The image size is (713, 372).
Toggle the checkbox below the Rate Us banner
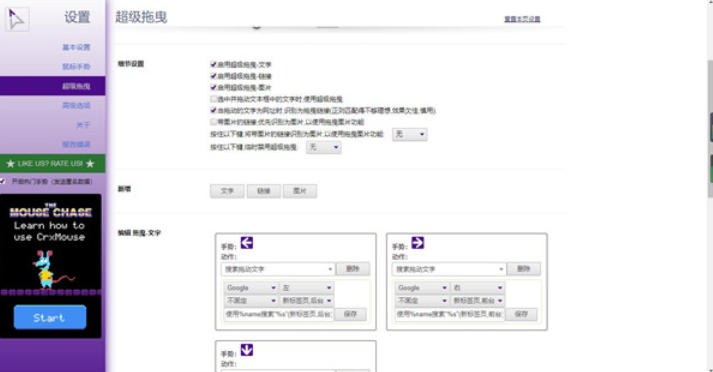click(3, 181)
